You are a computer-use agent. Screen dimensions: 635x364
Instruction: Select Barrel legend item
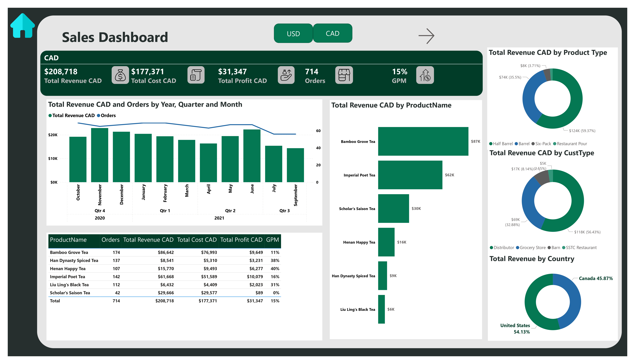coord(522,144)
